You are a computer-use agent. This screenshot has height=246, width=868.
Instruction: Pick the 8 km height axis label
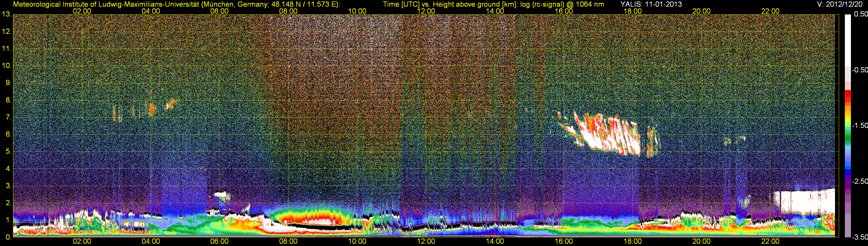click(8, 100)
